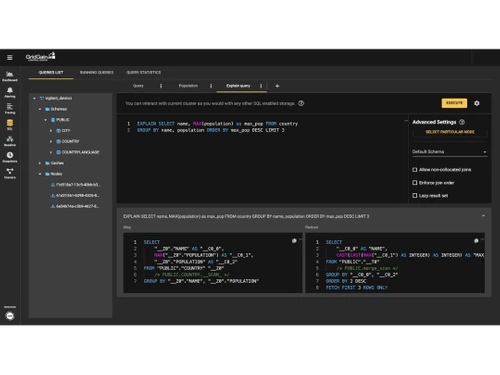Select the CITY table label

(66, 131)
